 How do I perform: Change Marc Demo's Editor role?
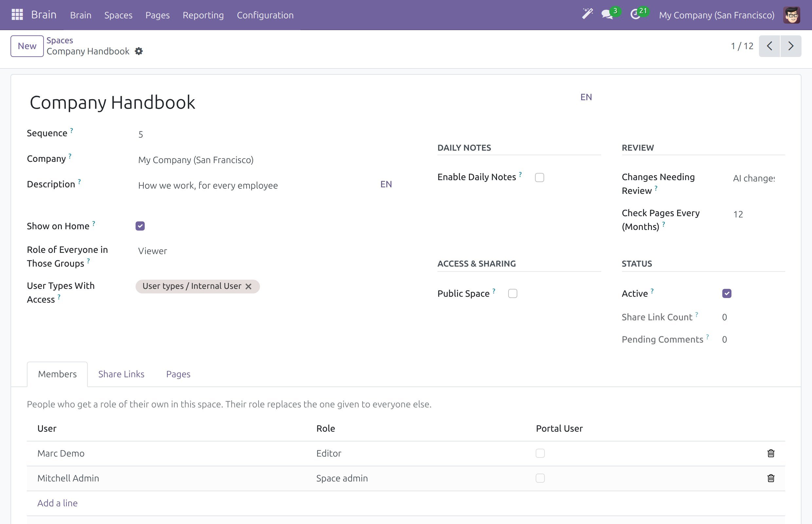pyautogui.click(x=329, y=453)
